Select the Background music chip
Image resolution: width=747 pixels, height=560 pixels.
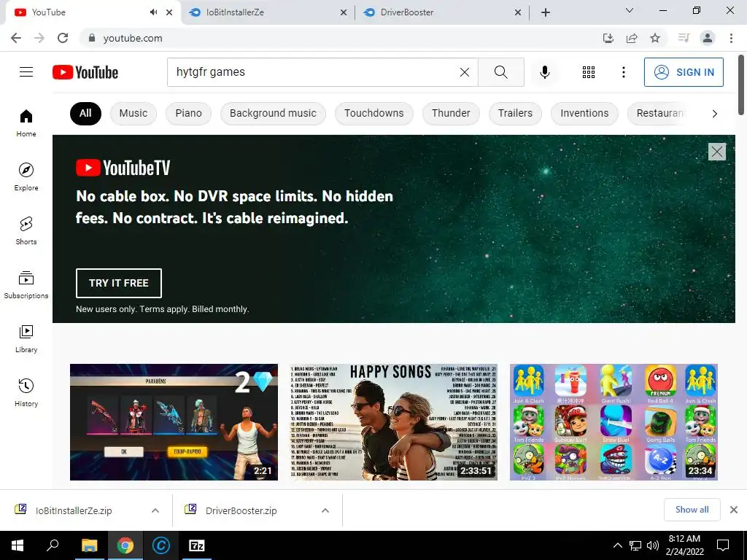273,113
